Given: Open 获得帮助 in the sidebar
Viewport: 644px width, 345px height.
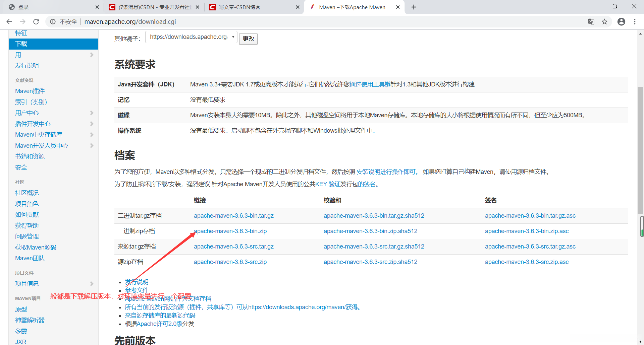Looking at the screenshot, I should 27,226.
